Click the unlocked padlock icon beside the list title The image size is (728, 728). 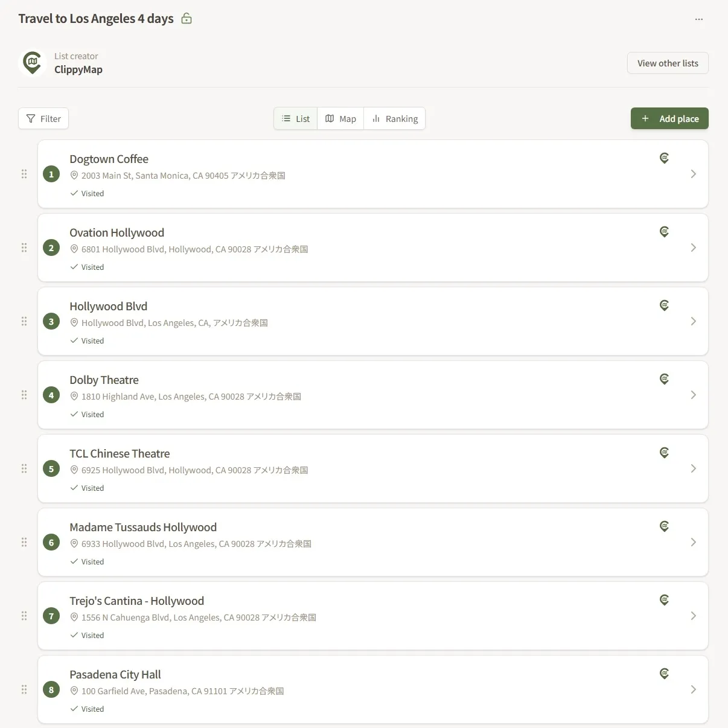(186, 19)
